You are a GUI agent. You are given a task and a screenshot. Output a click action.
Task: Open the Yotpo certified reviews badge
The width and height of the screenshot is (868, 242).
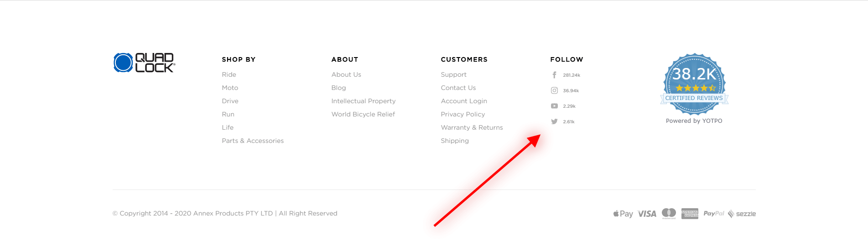point(694,84)
